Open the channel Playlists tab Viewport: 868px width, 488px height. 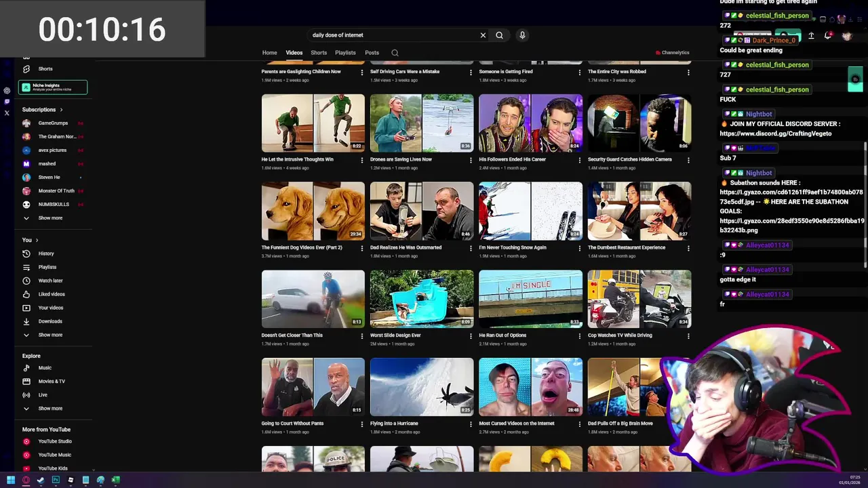pyautogui.click(x=345, y=53)
